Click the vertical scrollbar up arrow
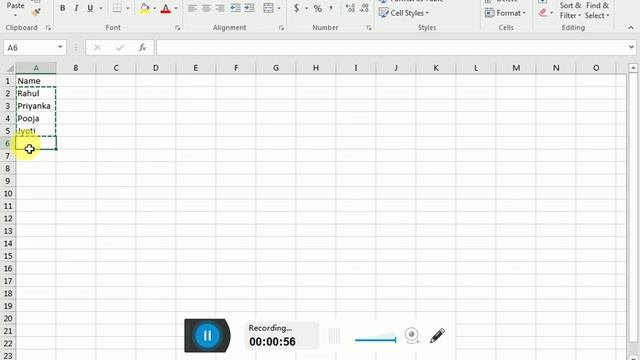 [x=633, y=68]
